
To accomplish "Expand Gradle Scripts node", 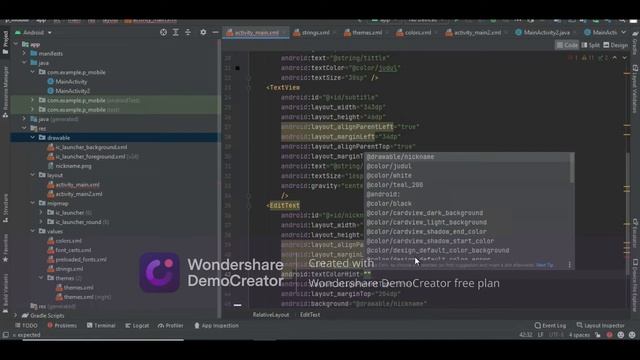I will pyautogui.click(x=16, y=316).
